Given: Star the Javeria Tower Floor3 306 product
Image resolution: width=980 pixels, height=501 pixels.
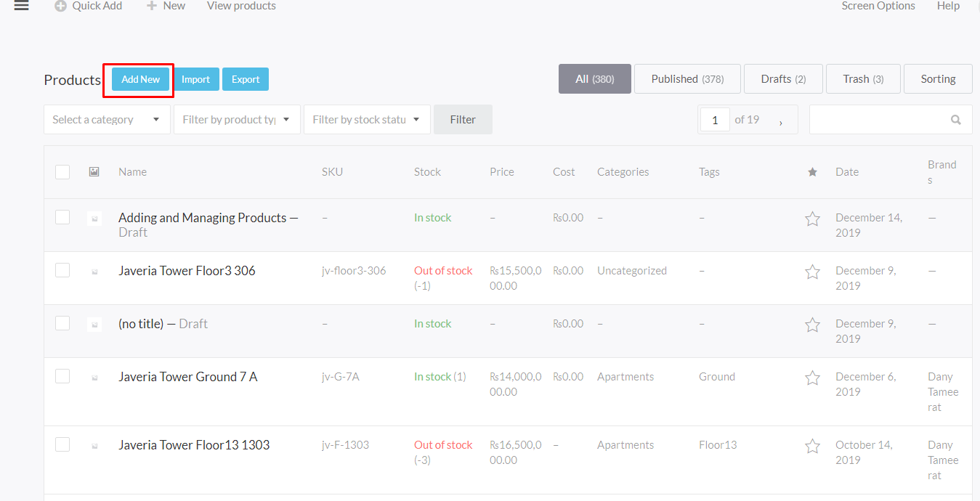Looking at the screenshot, I should [x=812, y=272].
